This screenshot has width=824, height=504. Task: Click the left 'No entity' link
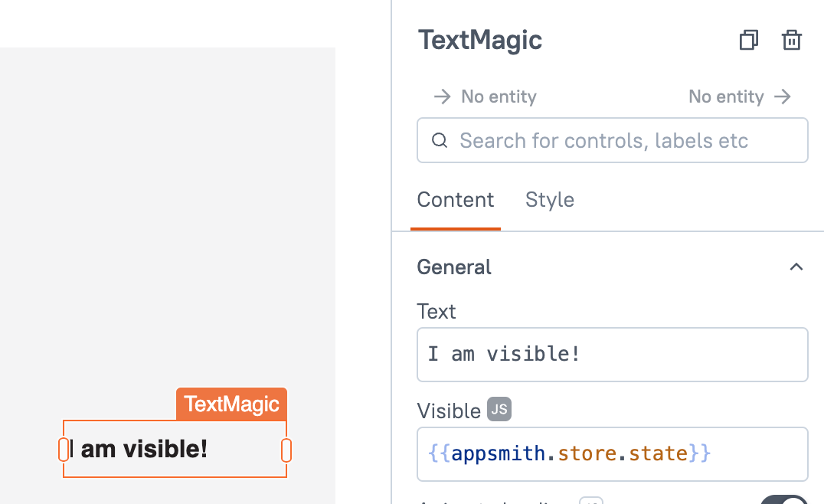(499, 97)
